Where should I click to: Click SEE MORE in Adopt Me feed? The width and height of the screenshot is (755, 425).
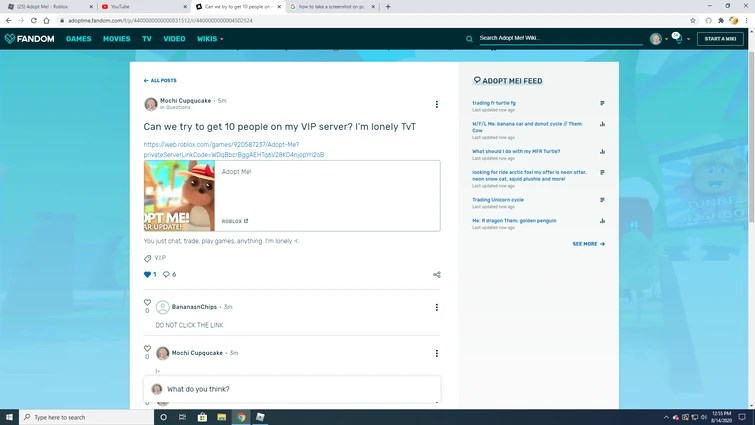[588, 244]
